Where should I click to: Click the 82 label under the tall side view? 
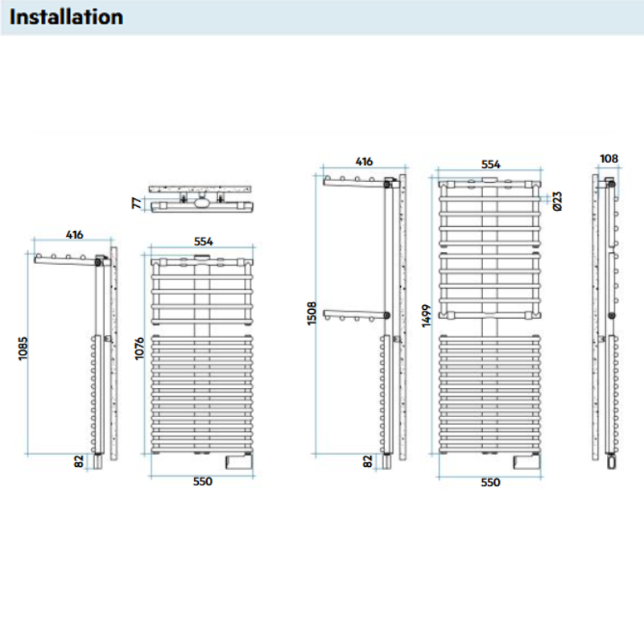coord(368,461)
